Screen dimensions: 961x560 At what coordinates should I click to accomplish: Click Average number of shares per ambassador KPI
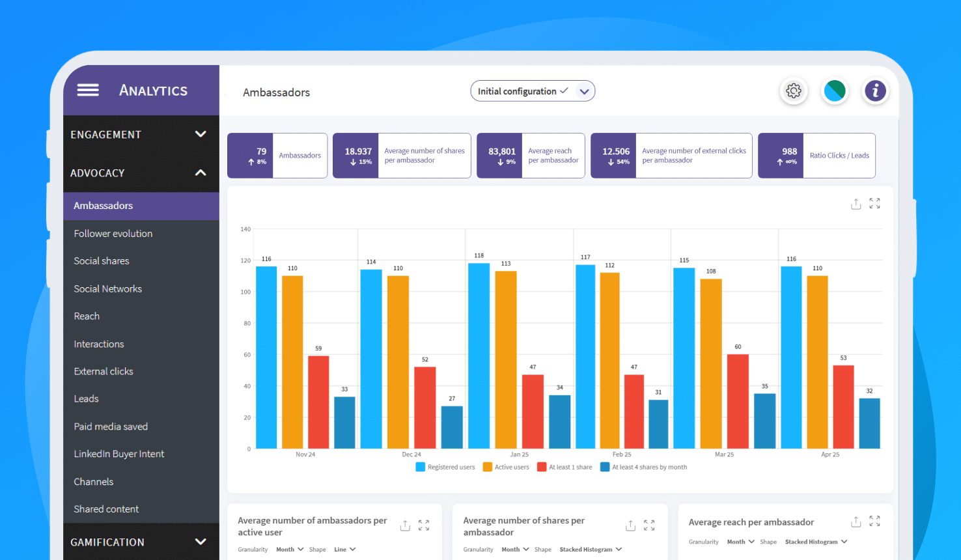[x=402, y=156]
